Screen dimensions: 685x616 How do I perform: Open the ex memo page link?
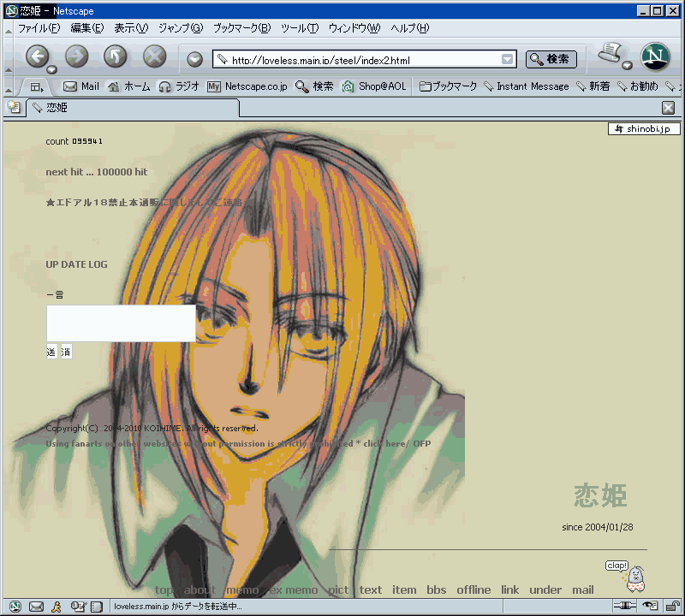(x=294, y=590)
